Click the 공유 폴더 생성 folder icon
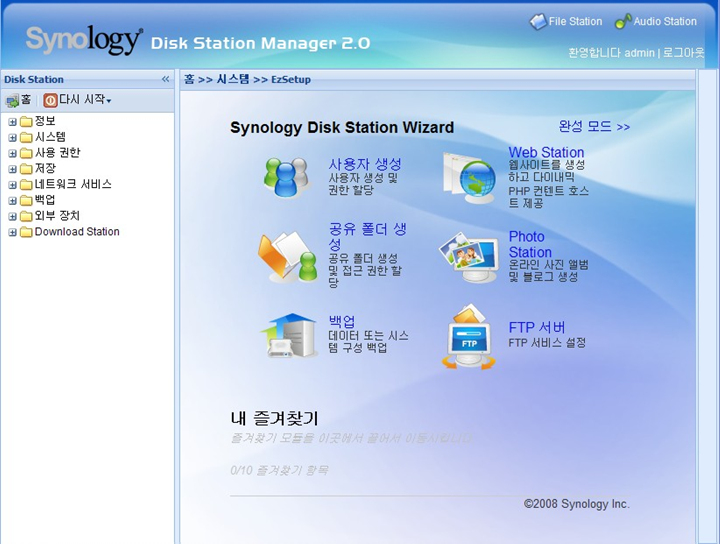This screenshot has width=720, height=544. (288, 256)
